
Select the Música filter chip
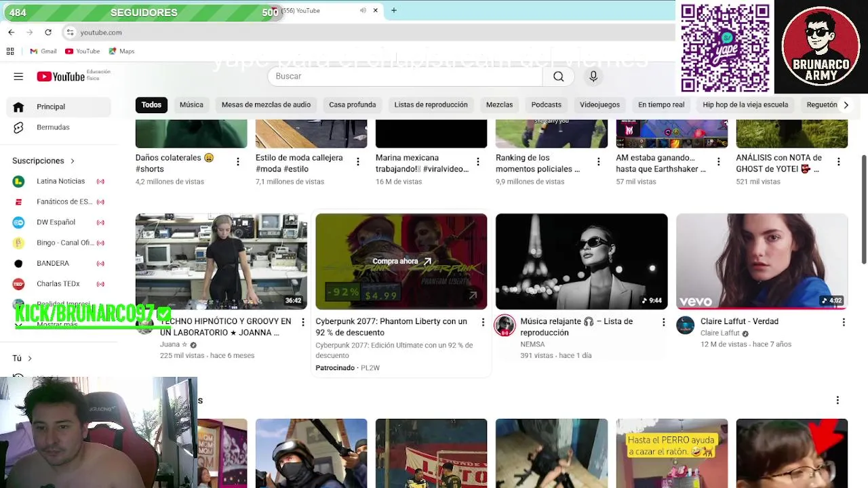pyautogui.click(x=191, y=105)
